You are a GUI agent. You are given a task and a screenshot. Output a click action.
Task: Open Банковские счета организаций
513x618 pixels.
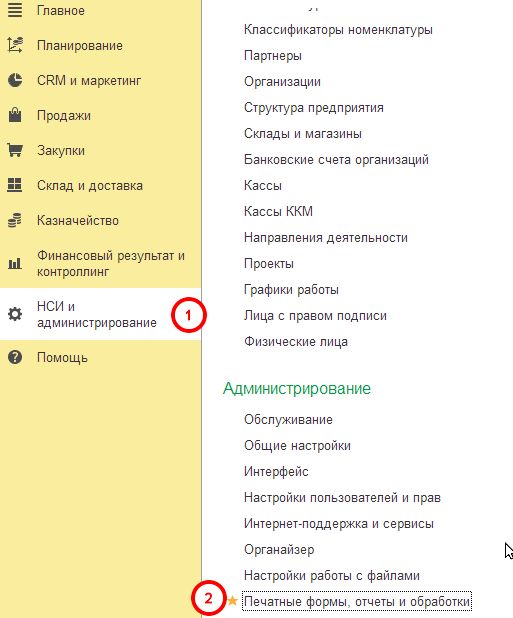336,160
